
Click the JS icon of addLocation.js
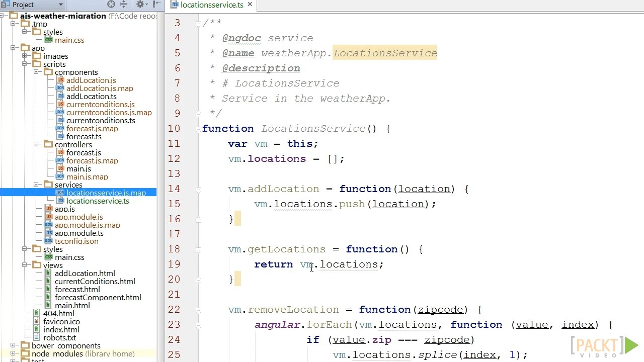[x=60, y=80]
